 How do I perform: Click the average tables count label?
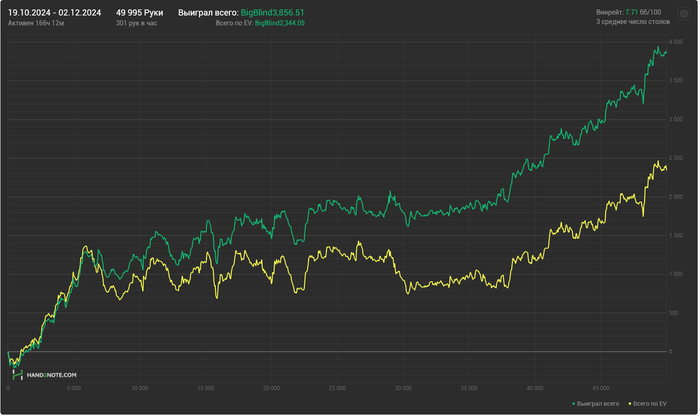point(634,22)
